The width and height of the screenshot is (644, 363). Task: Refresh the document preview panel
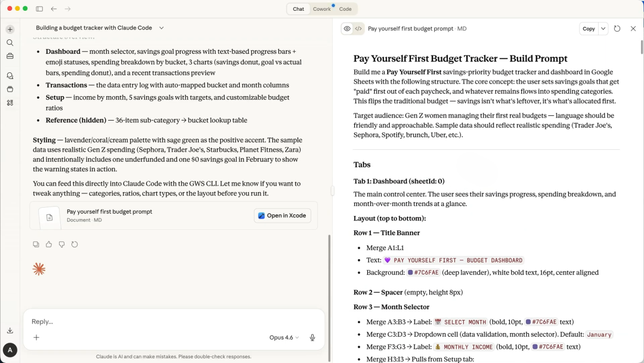617,29
